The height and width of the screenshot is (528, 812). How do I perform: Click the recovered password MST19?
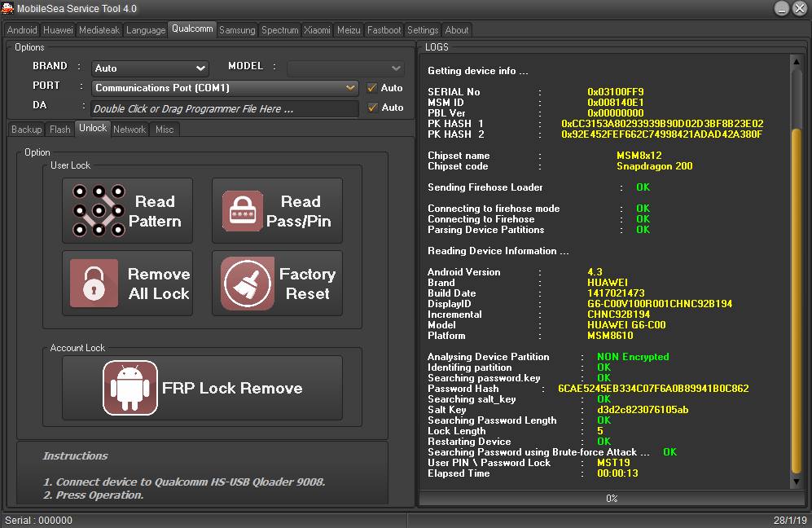[613, 463]
